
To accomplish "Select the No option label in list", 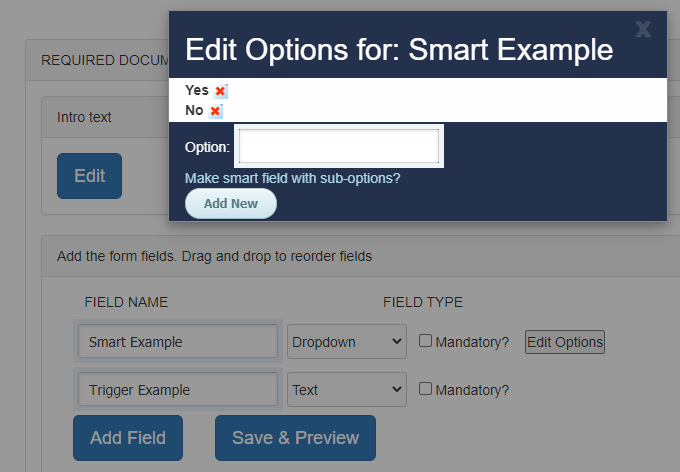I will coord(194,110).
